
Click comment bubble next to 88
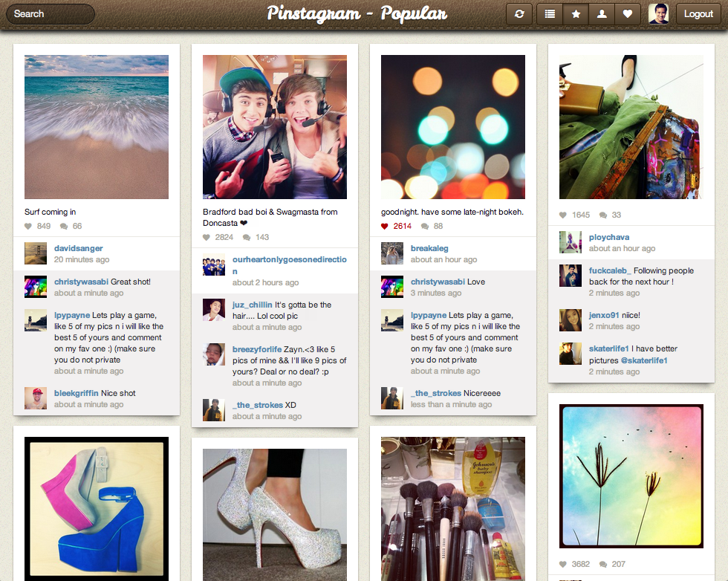pos(424,226)
